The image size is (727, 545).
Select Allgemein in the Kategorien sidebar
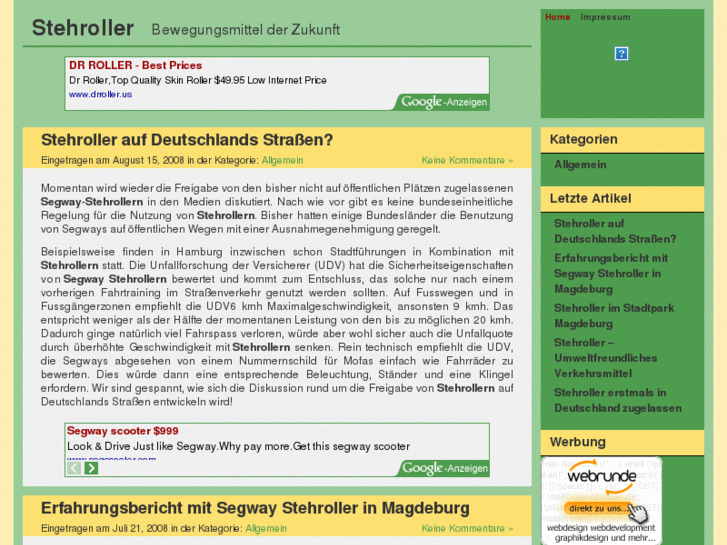[x=580, y=165]
